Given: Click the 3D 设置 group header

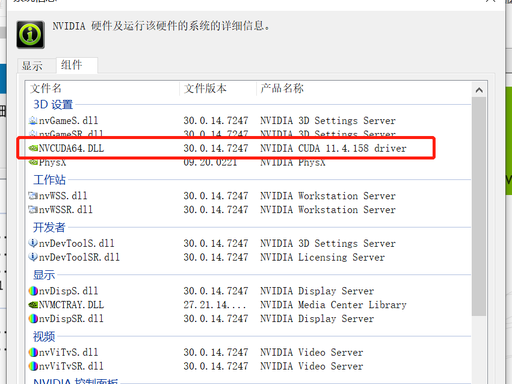Looking at the screenshot, I should coord(53,104).
